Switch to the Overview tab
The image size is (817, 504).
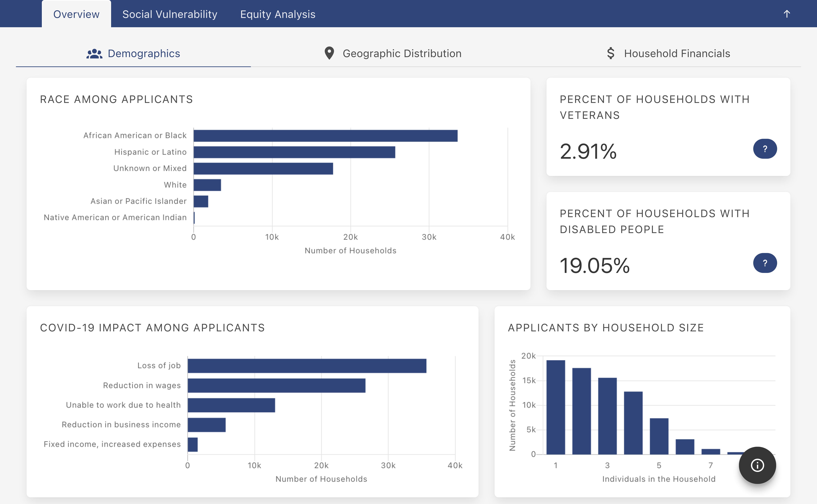coord(76,14)
